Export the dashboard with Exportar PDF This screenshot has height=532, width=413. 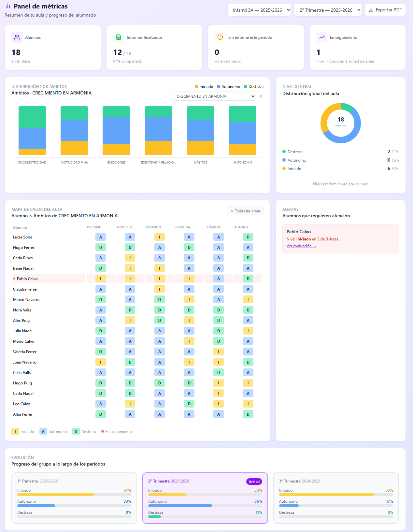click(385, 10)
